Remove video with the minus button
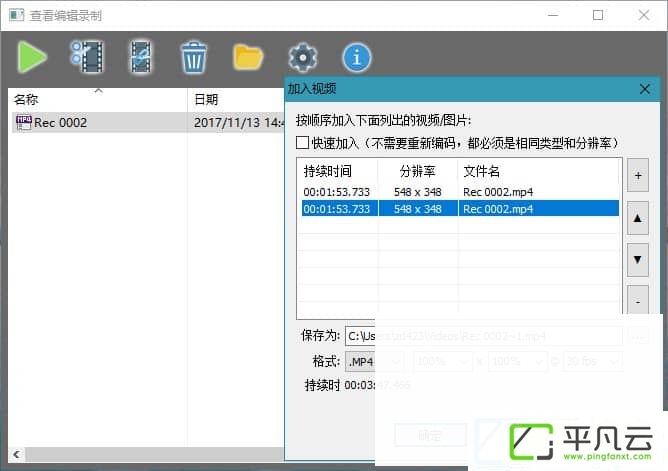 tap(638, 300)
